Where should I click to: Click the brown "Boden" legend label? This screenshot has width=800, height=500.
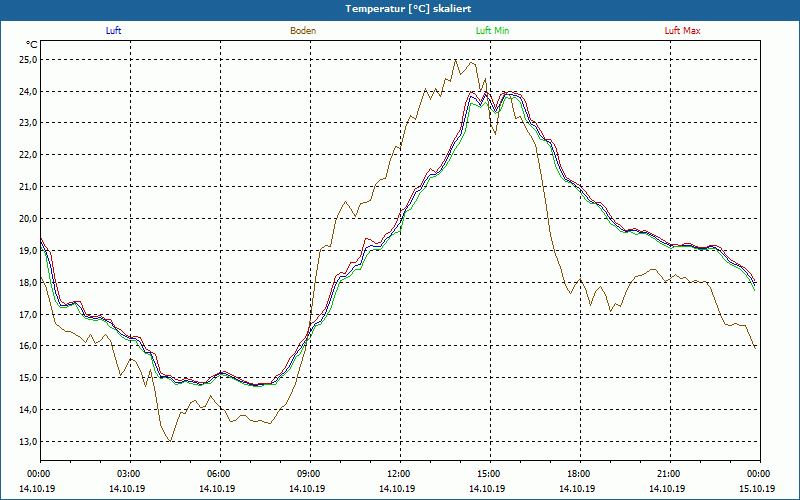[303, 31]
